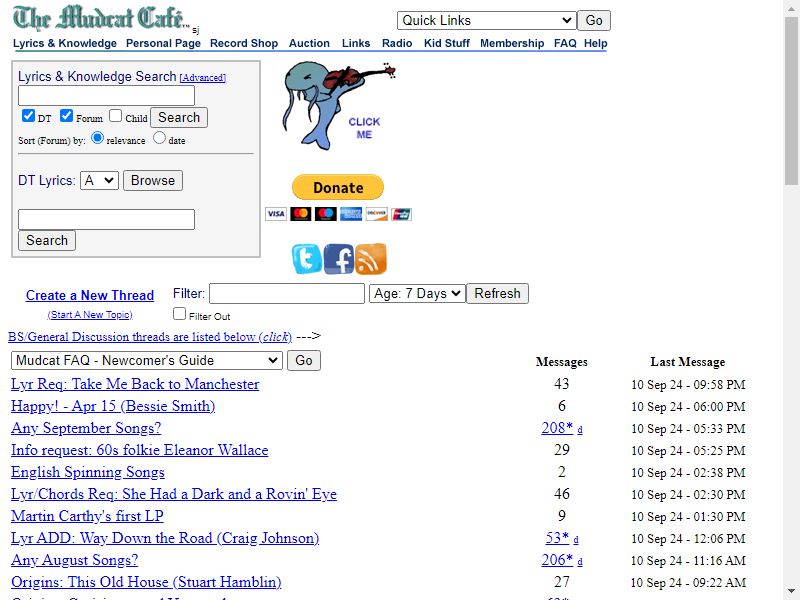This screenshot has width=800, height=600.
Task: Open the Auction menu item
Action: 309,43
